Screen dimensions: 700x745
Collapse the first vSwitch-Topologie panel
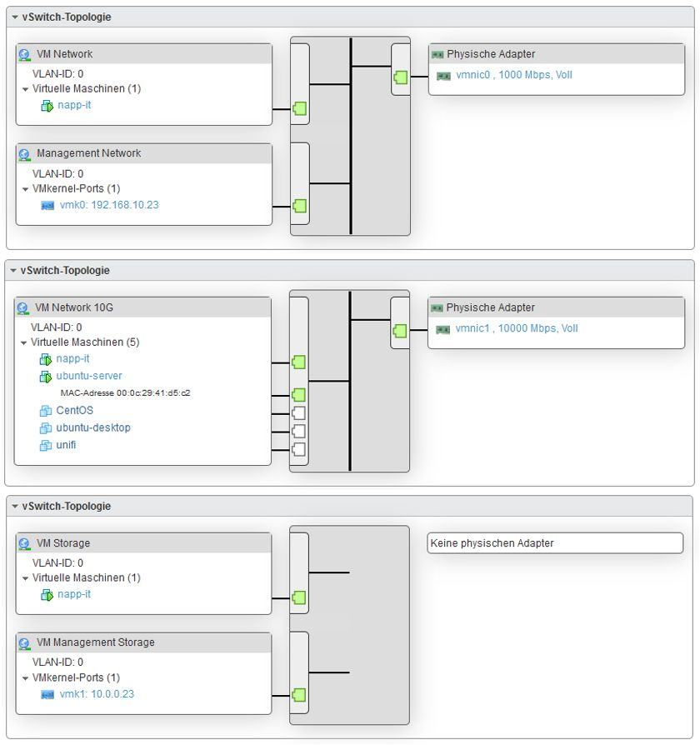click(x=14, y=17)
